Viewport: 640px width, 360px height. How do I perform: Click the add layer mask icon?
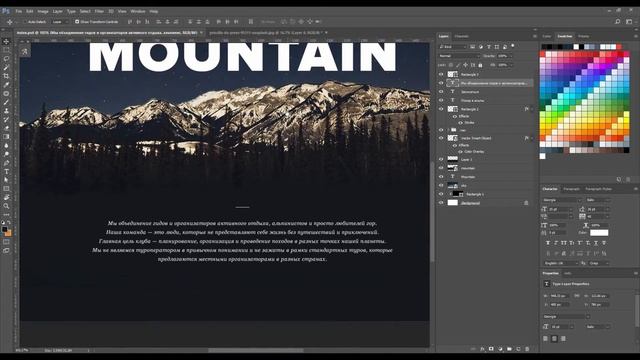pyautogui.click(x=491, y=349)
